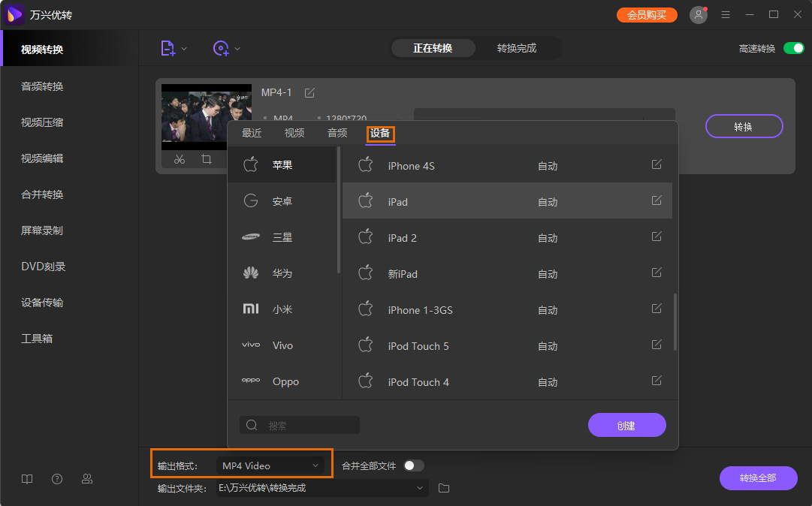Choose the iPod Touch 5 preset
The image size is (812, 506).
[507, 345]
